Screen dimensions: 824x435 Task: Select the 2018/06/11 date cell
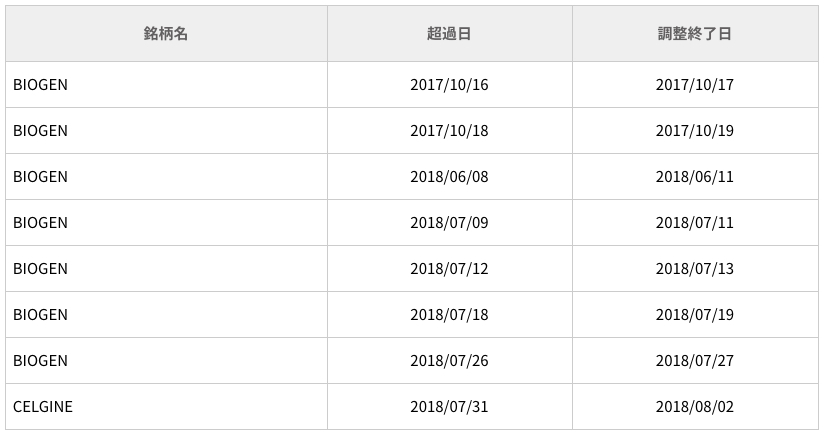coord(694,177)
